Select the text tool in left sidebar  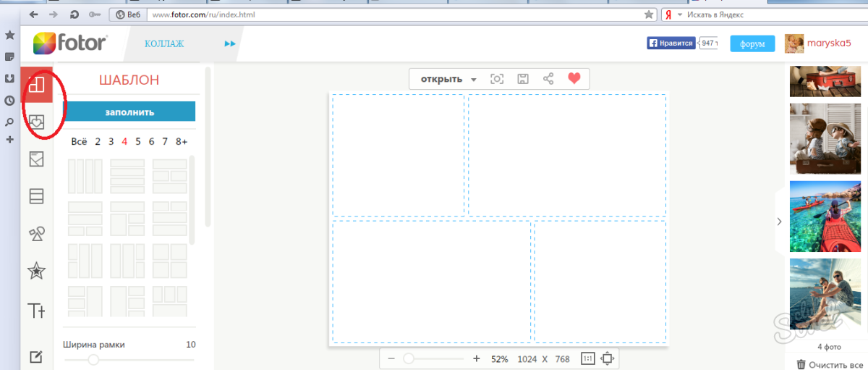coord(36,311)
